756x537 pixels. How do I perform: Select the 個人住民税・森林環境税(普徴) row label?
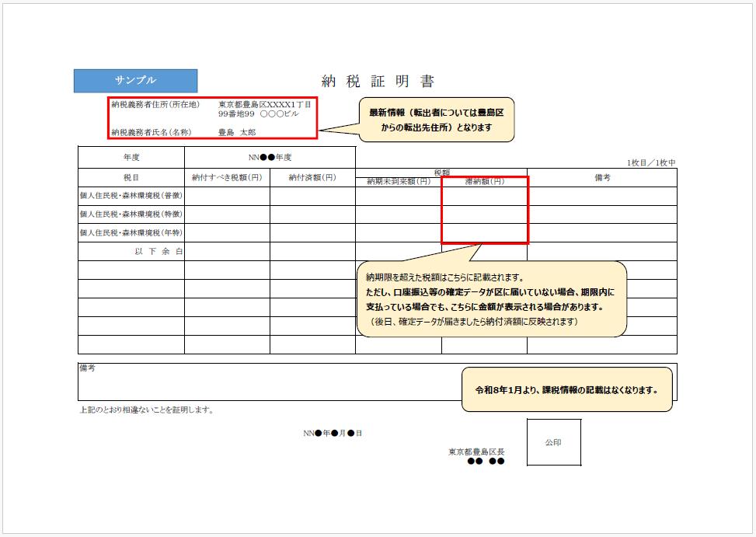click(131, 196)
